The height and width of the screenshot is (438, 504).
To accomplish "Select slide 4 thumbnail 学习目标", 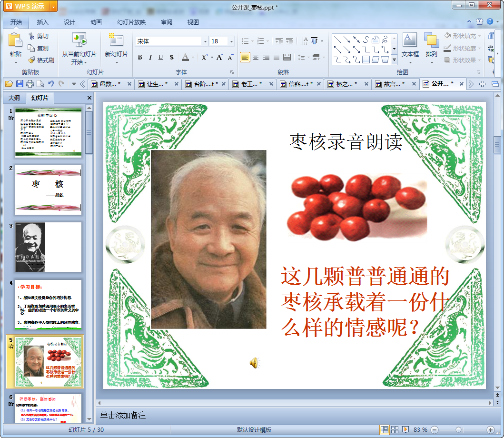I will coord(48,304).
